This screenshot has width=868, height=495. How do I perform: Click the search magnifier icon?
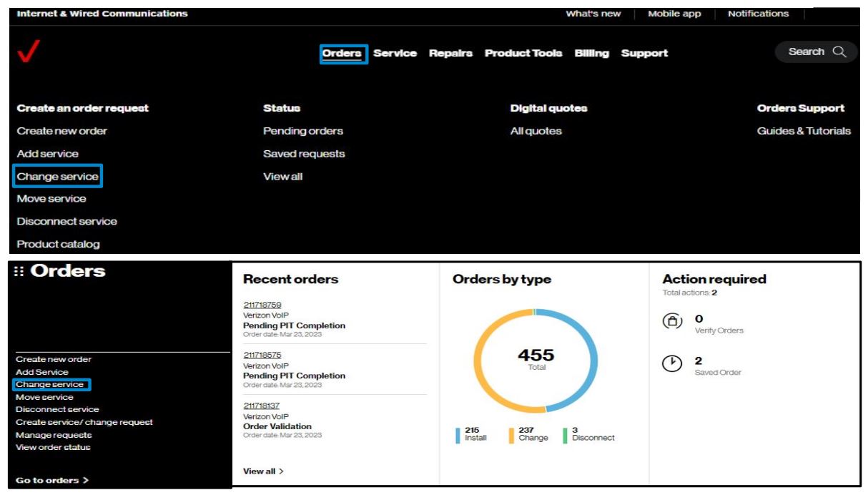[x=839, y=52]
